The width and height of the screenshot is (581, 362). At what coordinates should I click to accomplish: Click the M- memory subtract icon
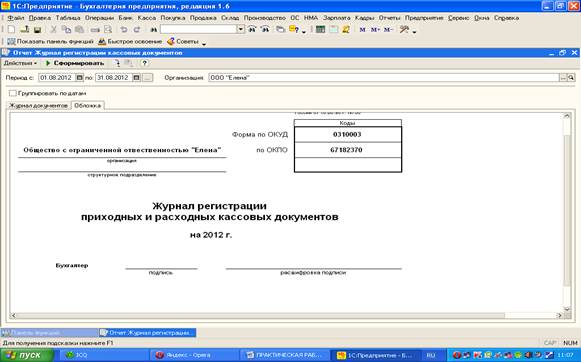pyautogui.click(x=388, y=29)
